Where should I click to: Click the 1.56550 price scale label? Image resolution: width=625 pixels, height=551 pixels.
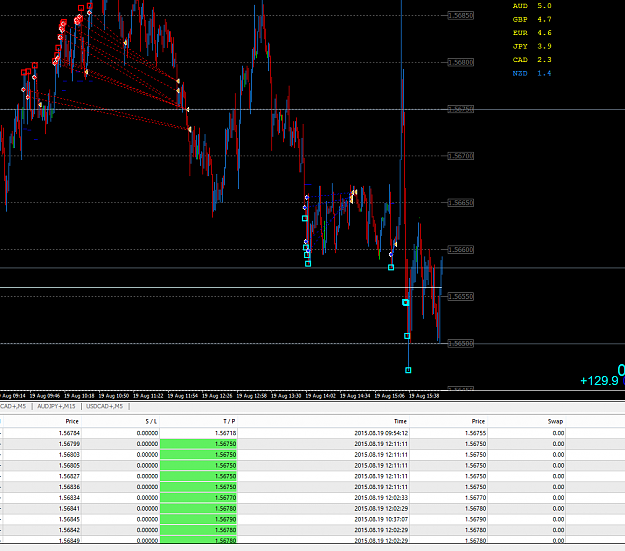(461, 297)
